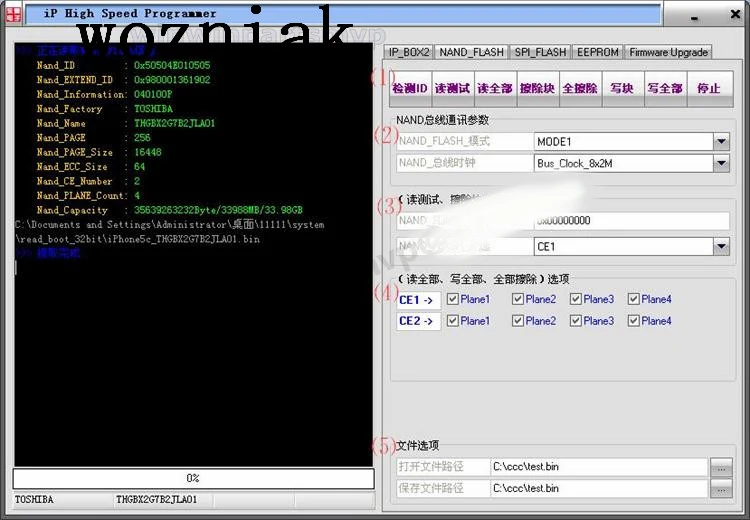Toggle CE2 Plane2 checkbox
Image resolution: width=750 pixels, height=520 pixels.
518,321
